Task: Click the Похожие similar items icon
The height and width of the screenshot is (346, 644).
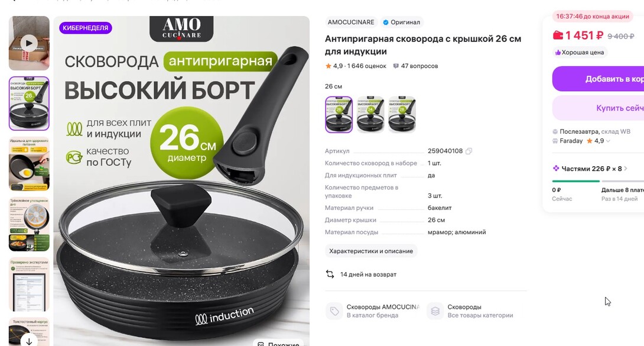Action: tap(261, 344)
